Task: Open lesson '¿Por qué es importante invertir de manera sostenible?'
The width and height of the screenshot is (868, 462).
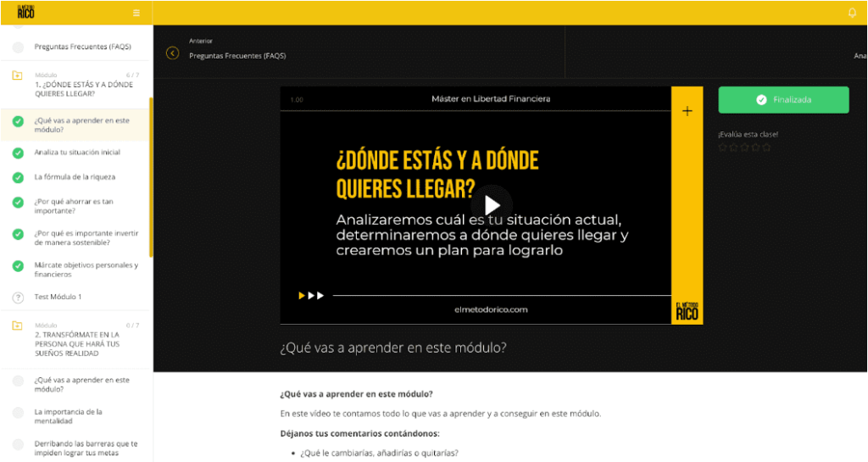Action: [86, 237]
